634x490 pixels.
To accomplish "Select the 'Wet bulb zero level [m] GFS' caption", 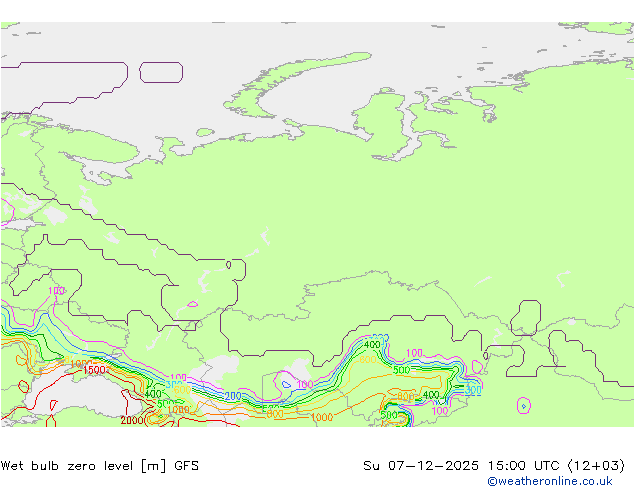I will (x=100, y=466).
